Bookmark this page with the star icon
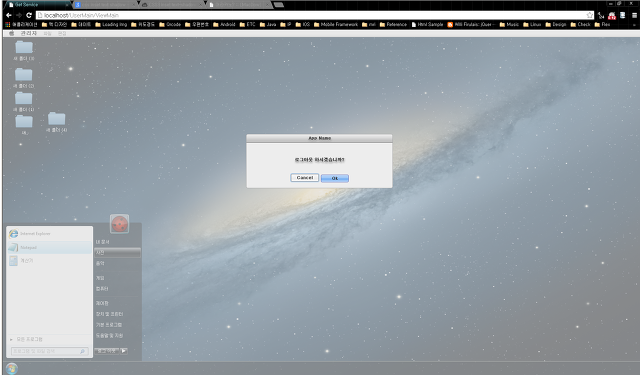640x375 pixels. click(589, 15)
